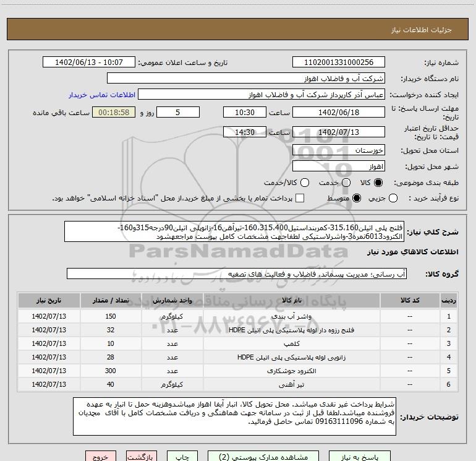Click the public announcement date field 1402/06/13 - 10:07
Screen dimensions: 476x461
89,62
